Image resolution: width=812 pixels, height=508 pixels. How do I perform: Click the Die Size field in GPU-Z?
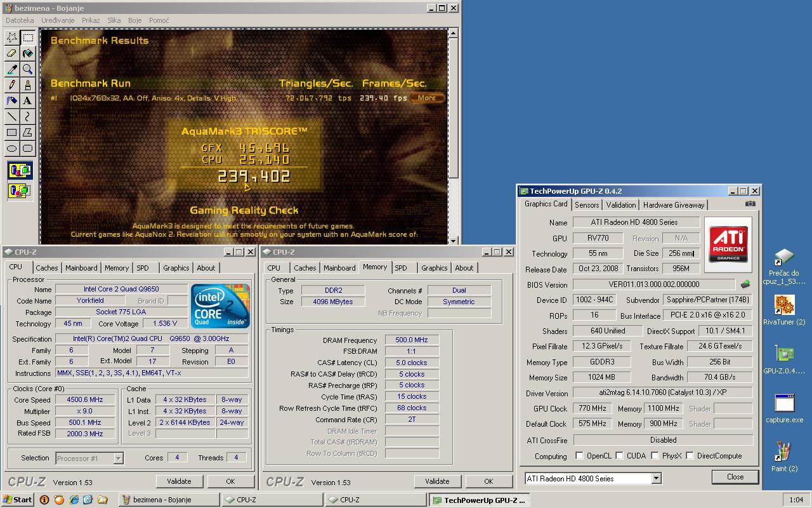[681, 253]
